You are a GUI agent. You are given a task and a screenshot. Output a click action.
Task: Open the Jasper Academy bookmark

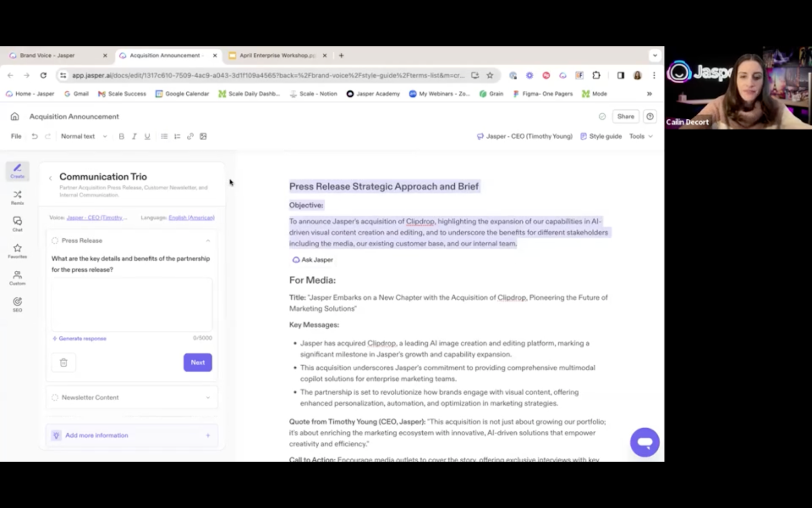373,93
